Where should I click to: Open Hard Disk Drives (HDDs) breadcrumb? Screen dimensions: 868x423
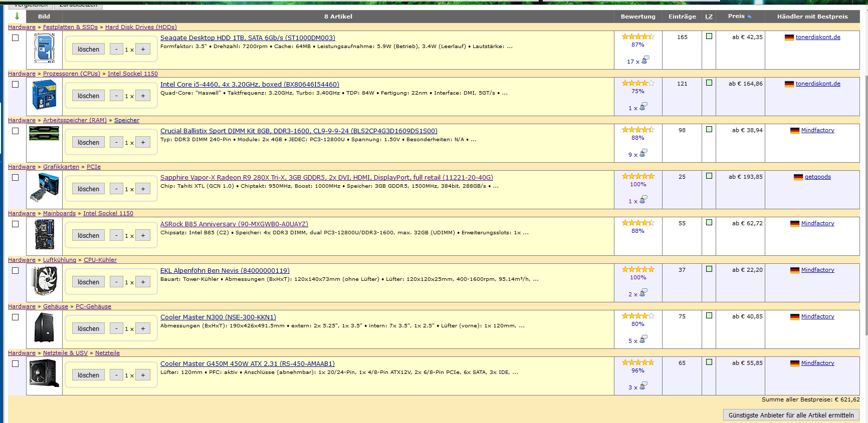pos(141,27)
